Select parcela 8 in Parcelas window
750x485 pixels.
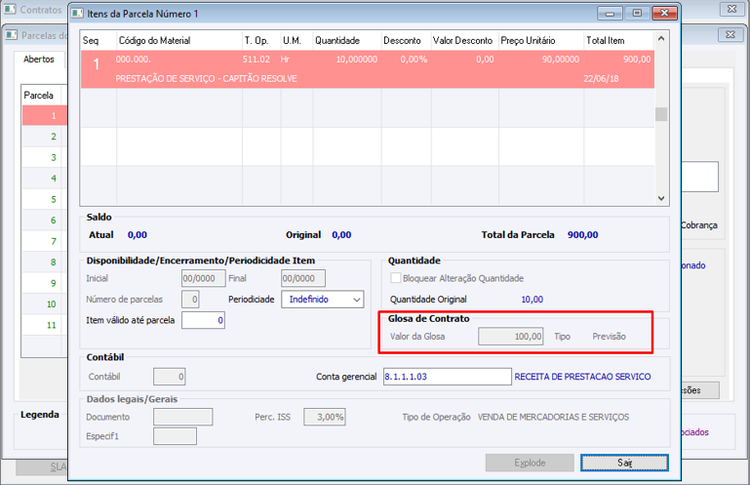(44, 262)
